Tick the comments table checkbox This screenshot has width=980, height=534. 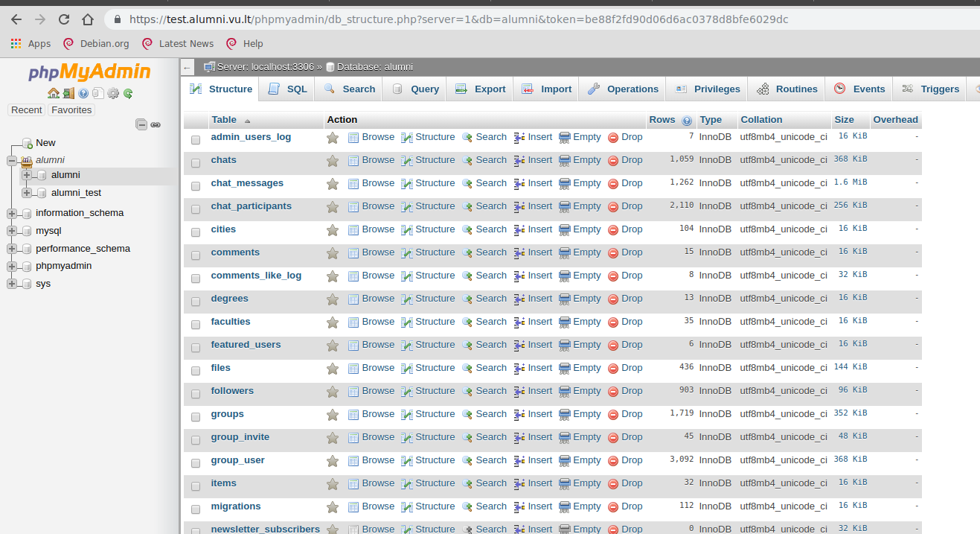(x=196, y=255)
